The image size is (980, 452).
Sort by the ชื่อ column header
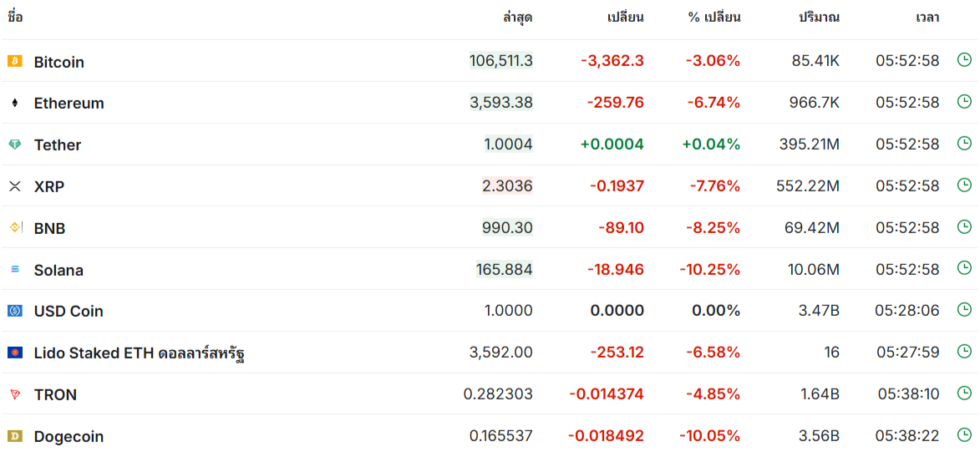[15, 17]
